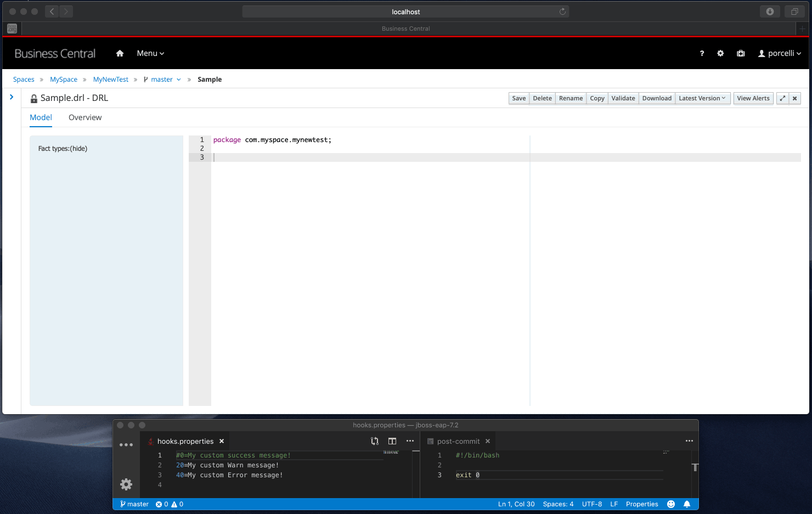Open the help question mark icon
The width and height of the screenshot is (812, 514).
702,53
